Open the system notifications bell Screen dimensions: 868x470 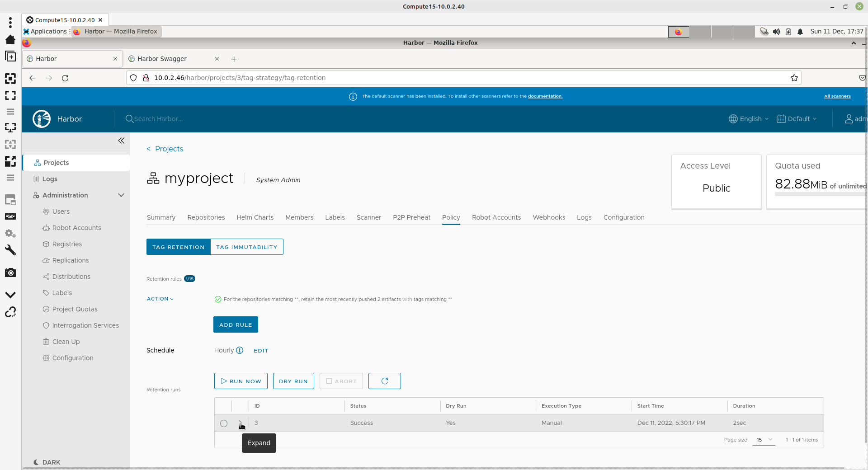point(800,32)
